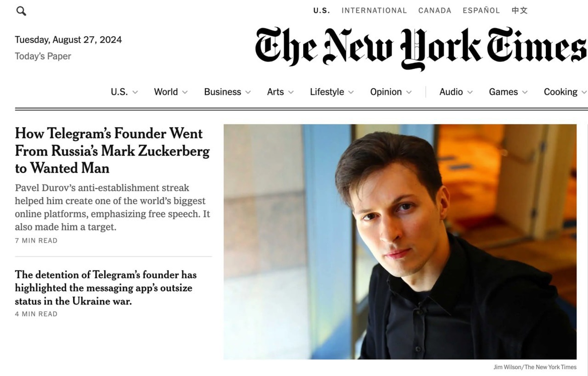Open the Audio dropdown menu

456,92
